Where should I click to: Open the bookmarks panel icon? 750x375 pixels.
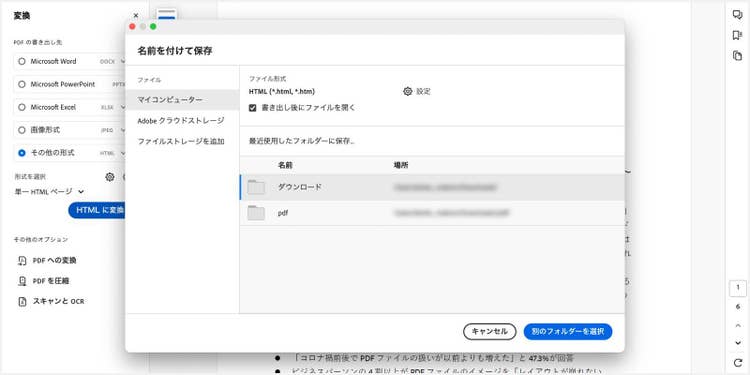(x=737, y=35)
